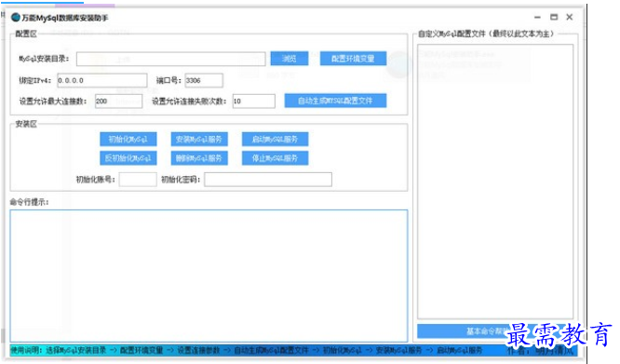620x364 pixels.
Task: Click the 初始化密码 label
Action: pyautogui.click(x=181, y=180)
